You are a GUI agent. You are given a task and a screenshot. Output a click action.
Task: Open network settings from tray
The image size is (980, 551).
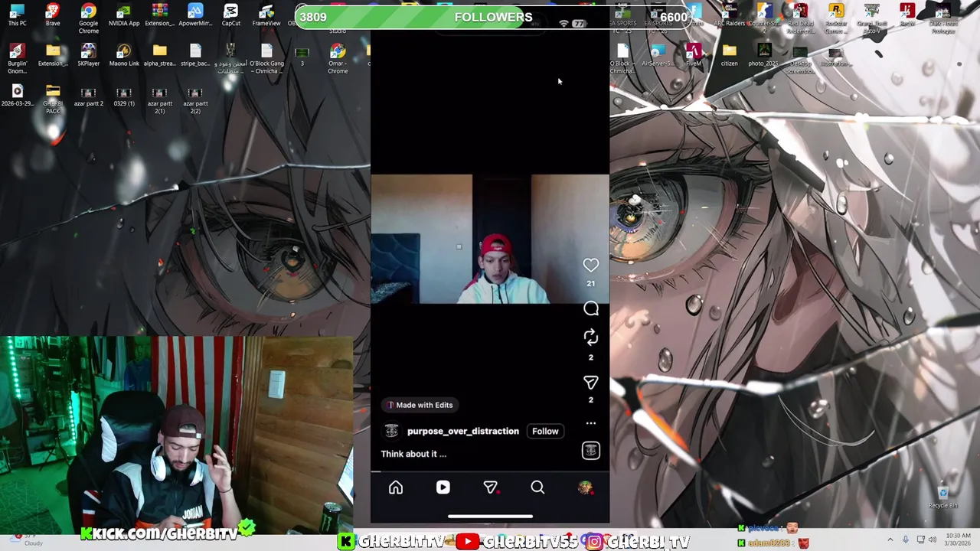point(920,540)
